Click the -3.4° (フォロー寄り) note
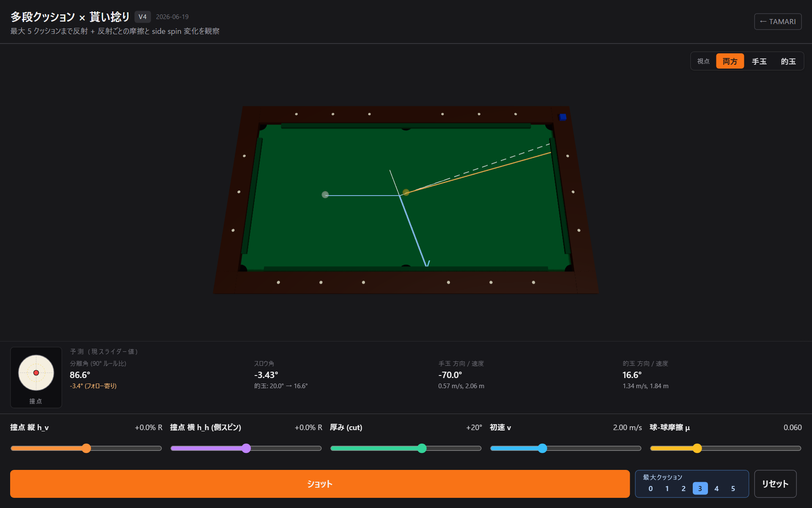The width and height of the screenshot is (812, 508). click(93, 386)
